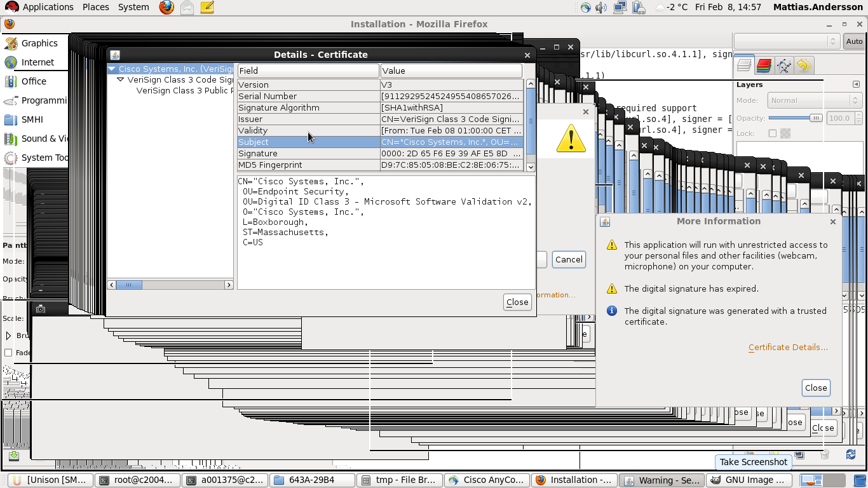
Task: Expand the Brush Dynamics triangle in GIMP
Action: (9, 335)
